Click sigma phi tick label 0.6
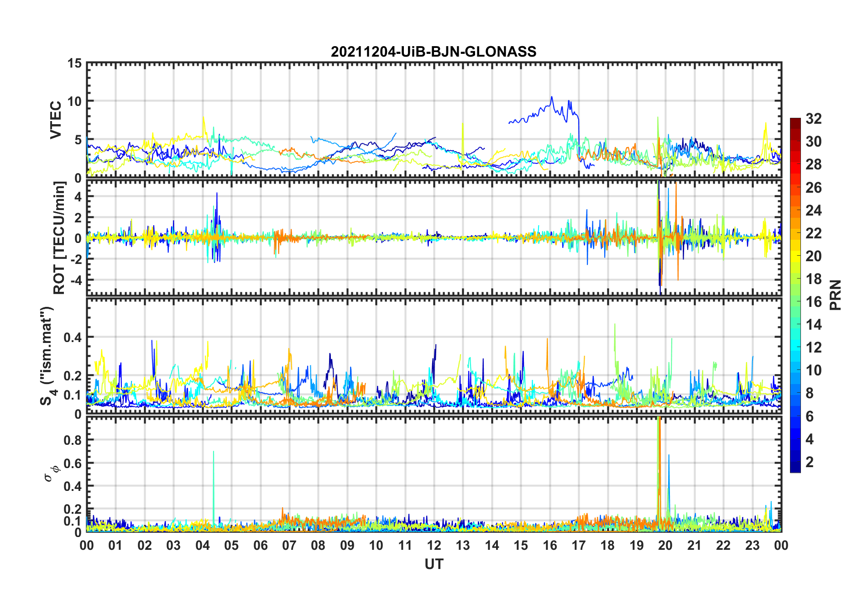Viewport: 868px width, 590px height. coord(72,463)
